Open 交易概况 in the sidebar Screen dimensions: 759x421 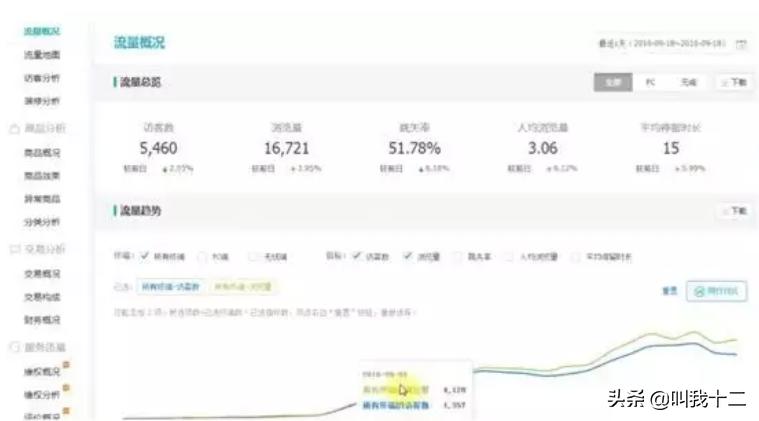[42, 274]
